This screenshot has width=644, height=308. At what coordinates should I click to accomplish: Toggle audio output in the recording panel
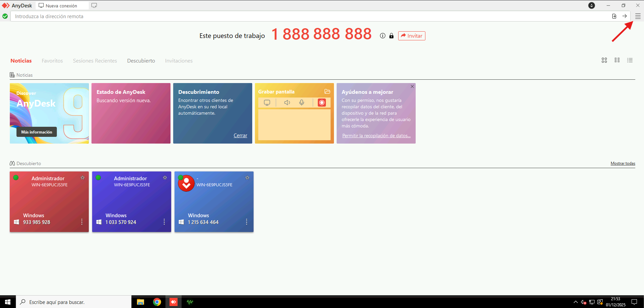pos(287,103)
